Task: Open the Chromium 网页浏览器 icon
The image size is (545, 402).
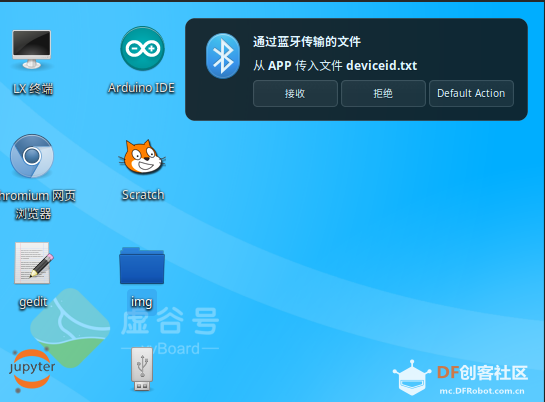Action: click(x=32, y=156)
